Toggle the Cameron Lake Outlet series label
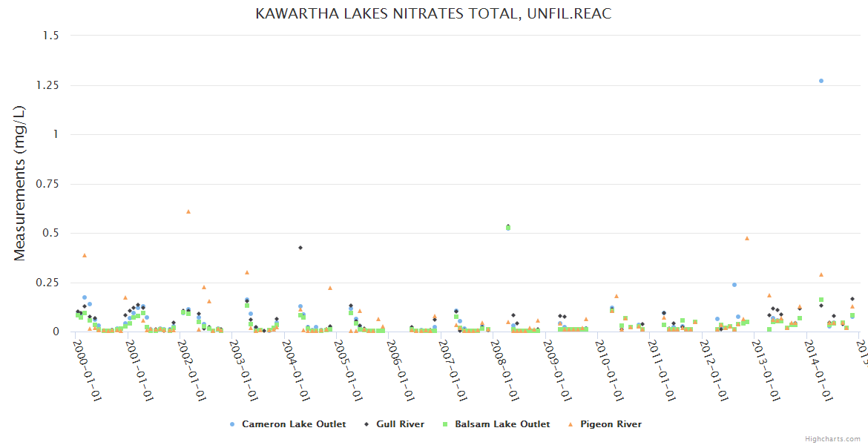This screenshot has height=445, width=868. 294,424
